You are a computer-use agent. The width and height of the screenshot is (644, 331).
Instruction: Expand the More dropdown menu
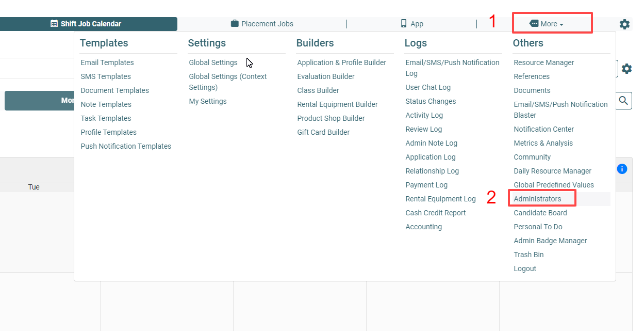pos(547,24)
